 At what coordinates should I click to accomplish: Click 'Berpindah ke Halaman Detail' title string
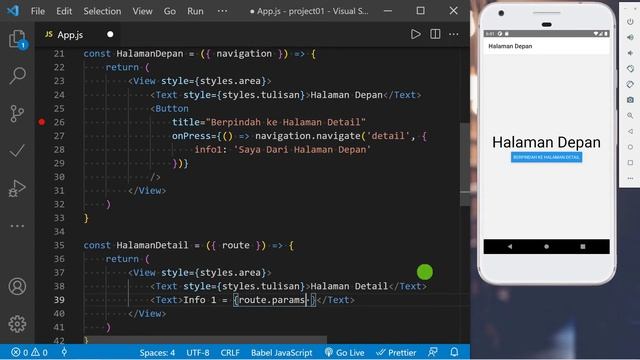(x=286, y=122)
